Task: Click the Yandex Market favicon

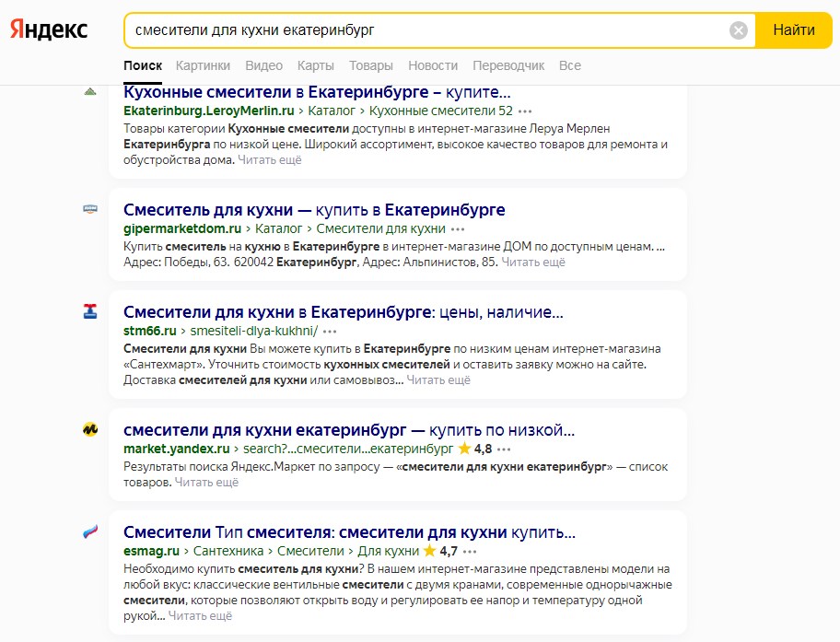Action: [90, 429]
